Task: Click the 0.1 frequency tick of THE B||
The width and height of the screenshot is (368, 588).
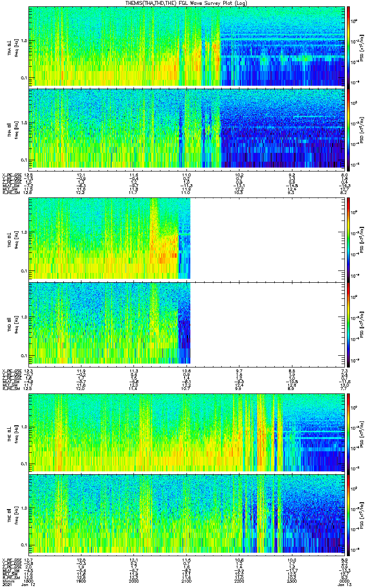Action: pos(24,544)
